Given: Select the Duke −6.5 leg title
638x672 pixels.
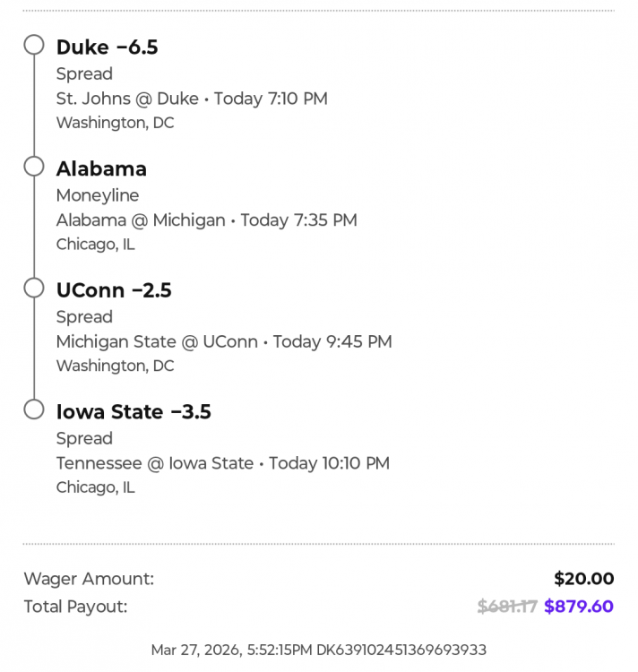Looking at the screenshot, I should pos(107,47).
